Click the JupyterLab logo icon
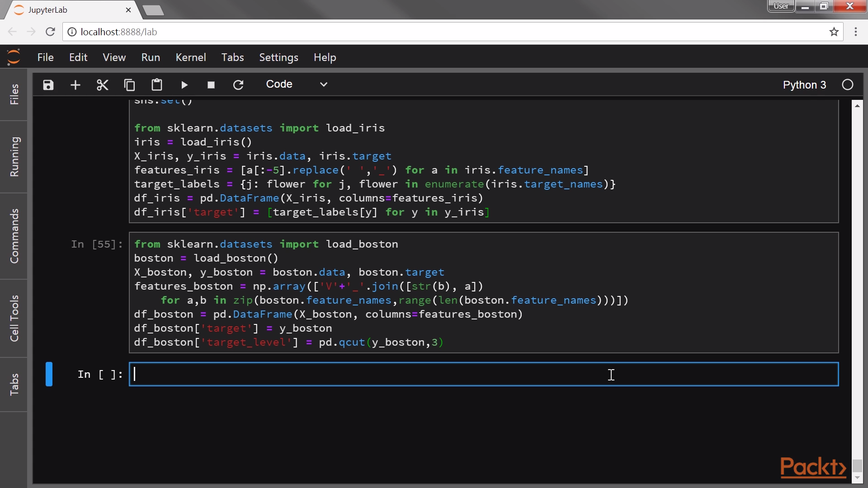This screenshot has width=868, height=488. point(14,57)
